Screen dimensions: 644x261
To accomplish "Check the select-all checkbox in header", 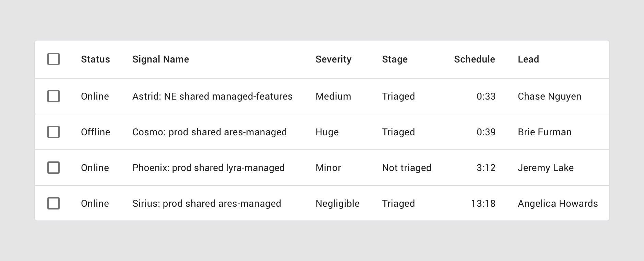I will 53,59.
